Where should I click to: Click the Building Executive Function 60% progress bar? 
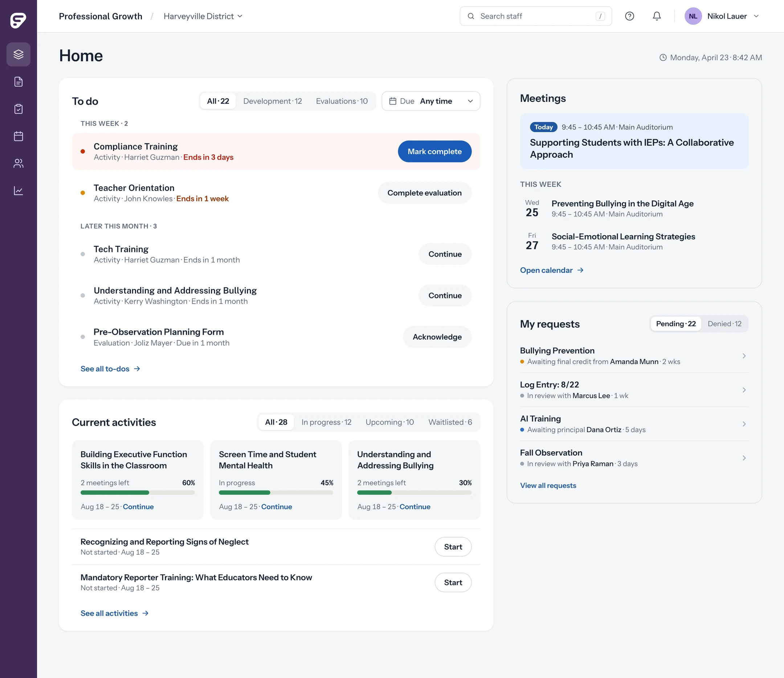pyautogui.click(x=138, y=493)
